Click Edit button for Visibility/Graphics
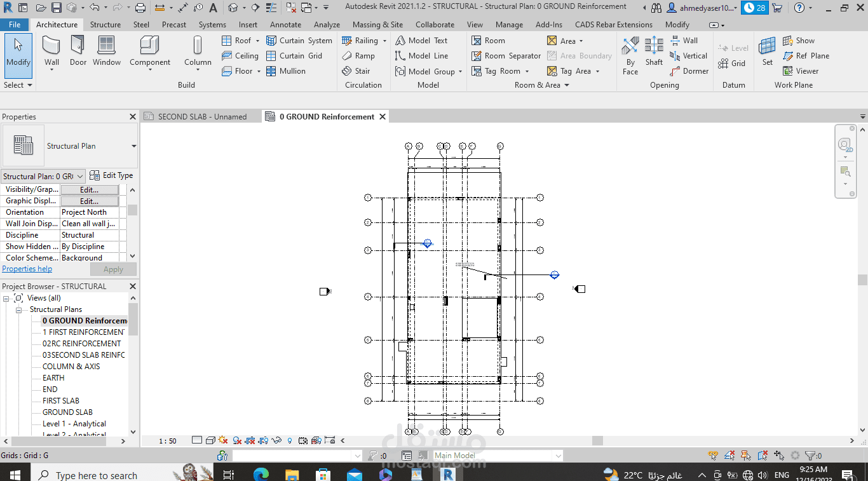Screen dimensions: 868x481 tap(90, 189)
